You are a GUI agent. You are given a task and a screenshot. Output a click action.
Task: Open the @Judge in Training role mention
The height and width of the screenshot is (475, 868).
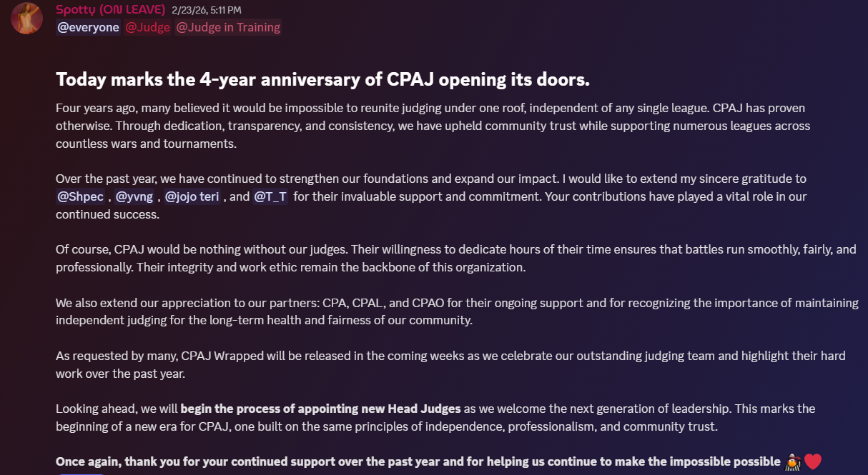coord(228,27)
